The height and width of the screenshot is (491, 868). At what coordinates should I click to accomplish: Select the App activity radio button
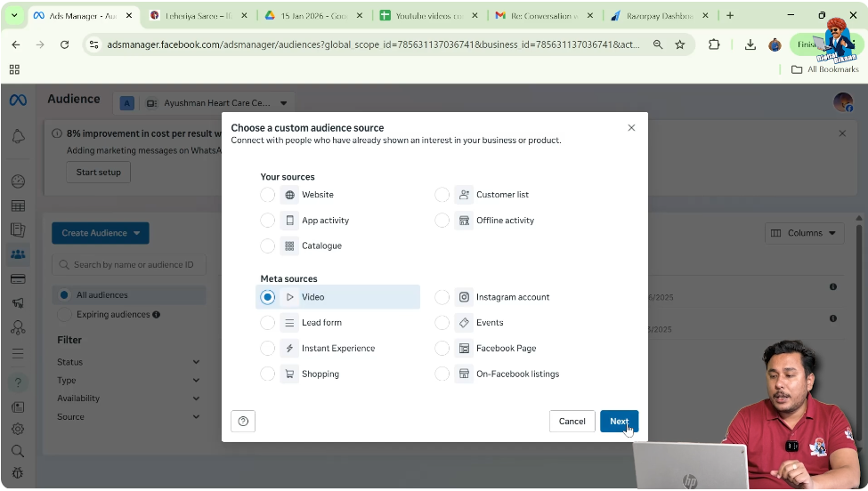pos(267,220)
